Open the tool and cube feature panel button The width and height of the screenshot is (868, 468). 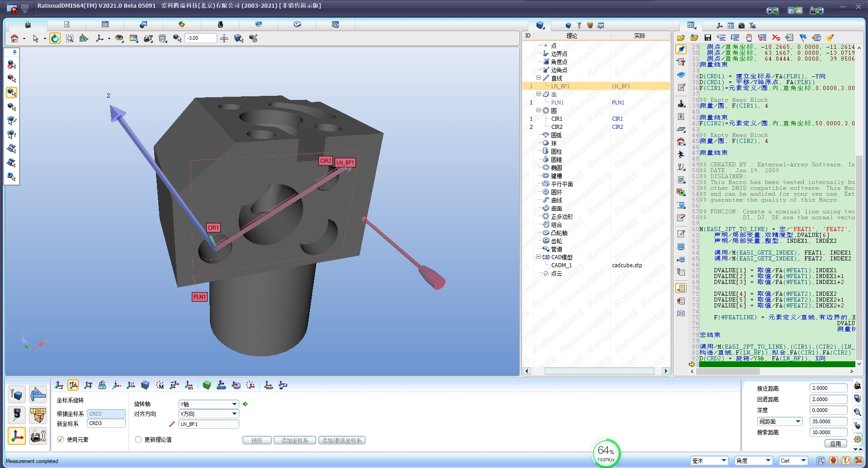tap(17, 395)
